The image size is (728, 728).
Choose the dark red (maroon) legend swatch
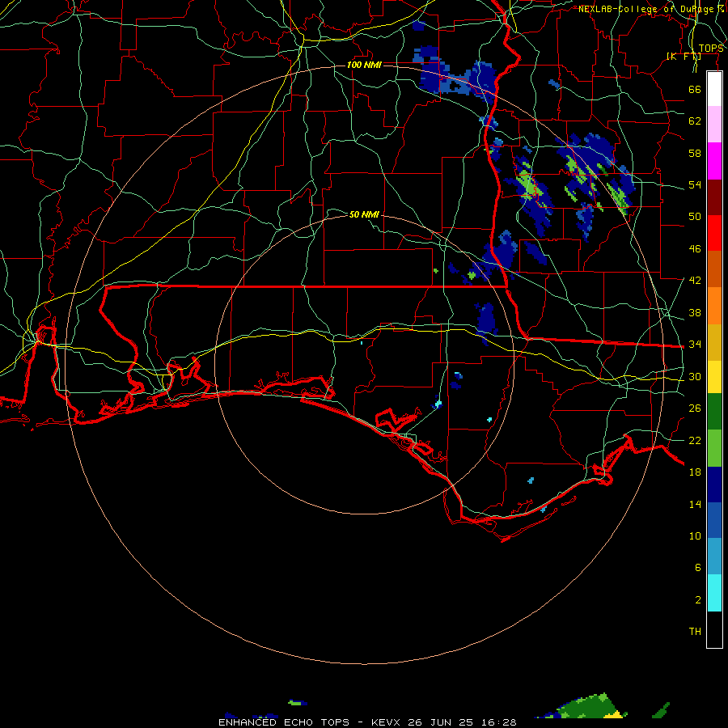tap(714, 197)
